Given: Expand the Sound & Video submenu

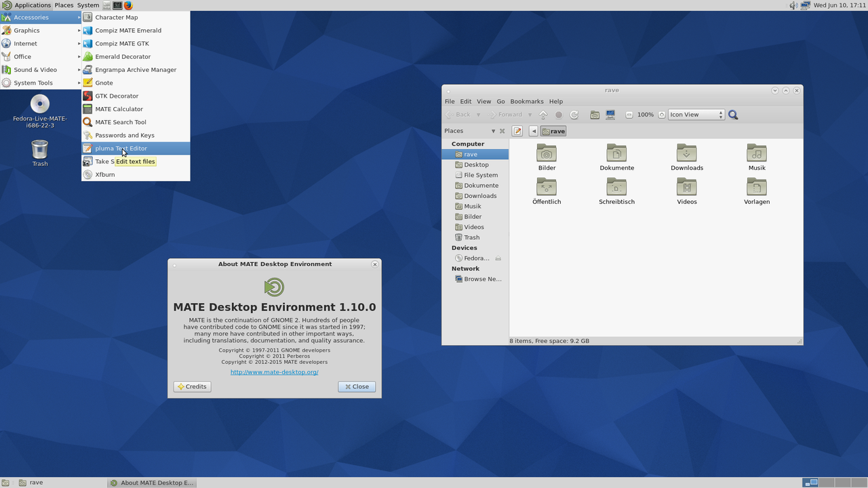Looking at the screenshot, I should 35,70.
